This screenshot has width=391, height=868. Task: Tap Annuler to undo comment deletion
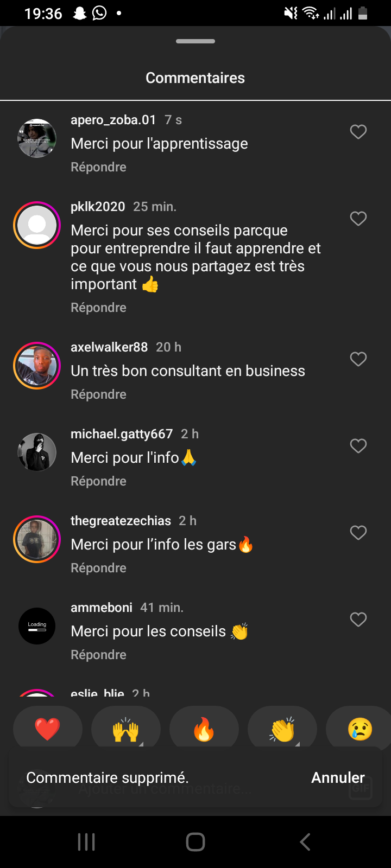[x=338, y=777]
